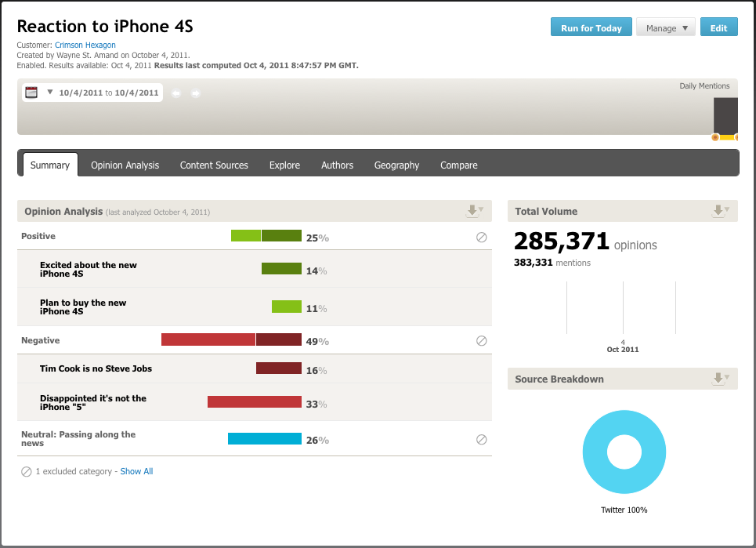
Task: Switch to the Content Sources tab
Action: pyautogui.click(x=214, y=165)
